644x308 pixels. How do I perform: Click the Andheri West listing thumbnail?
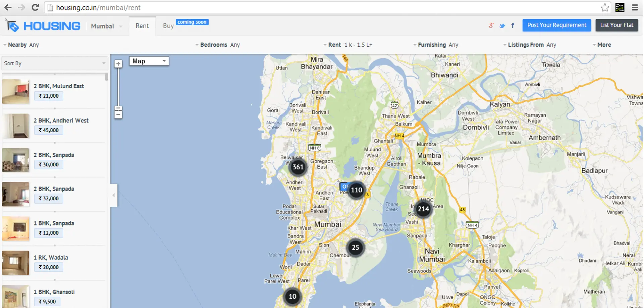(16, 126)
